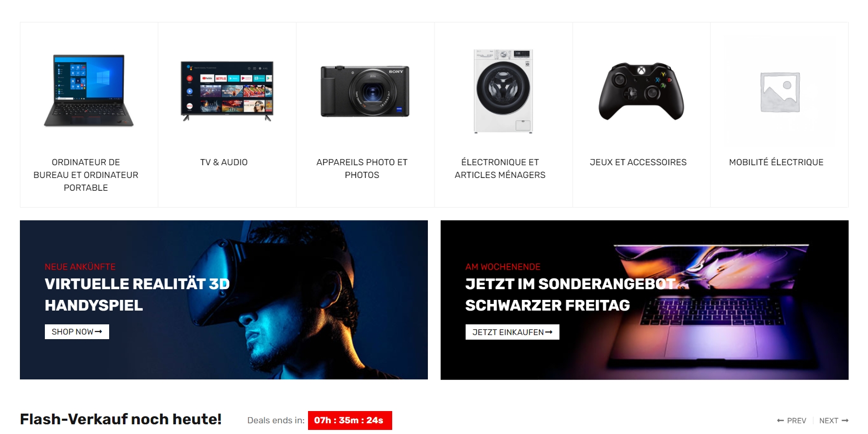Screen dimensions: 868x434
Task: Open the TV & AUDIO category link
Action: 224,162
